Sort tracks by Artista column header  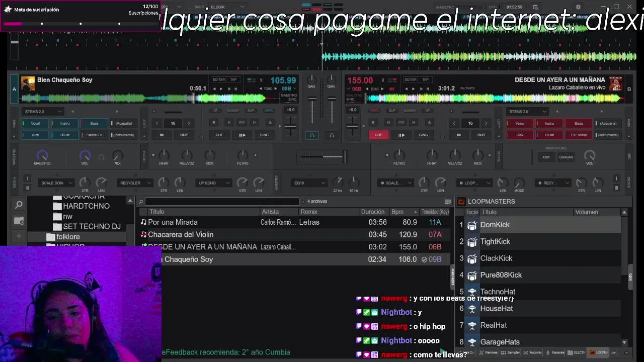coord(278,212)
